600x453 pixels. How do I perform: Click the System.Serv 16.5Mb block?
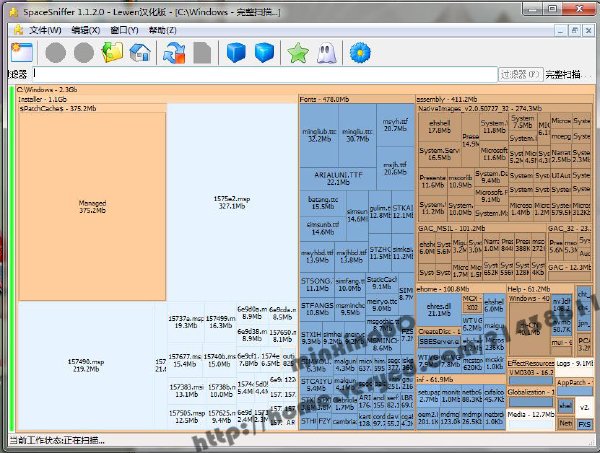point(440,154)
